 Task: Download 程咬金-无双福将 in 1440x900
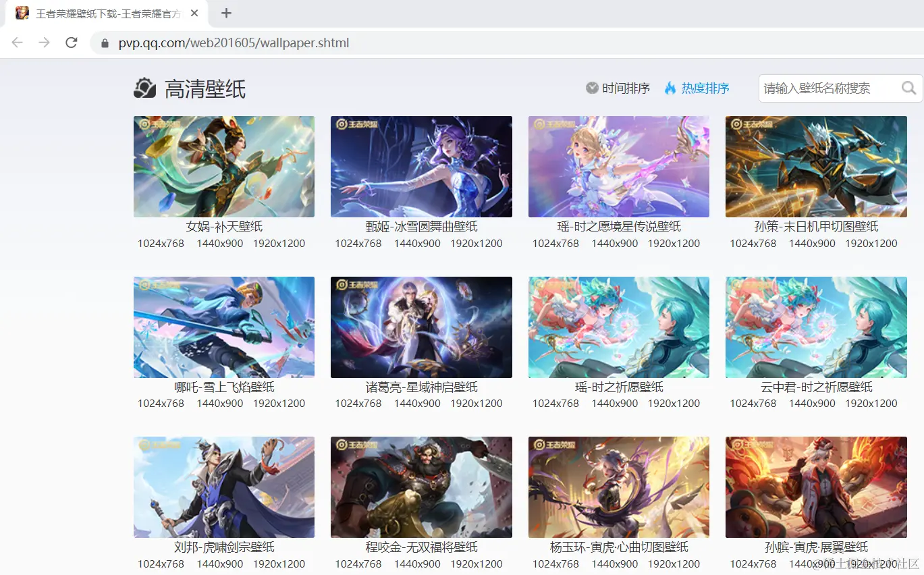tap(417, 564)
